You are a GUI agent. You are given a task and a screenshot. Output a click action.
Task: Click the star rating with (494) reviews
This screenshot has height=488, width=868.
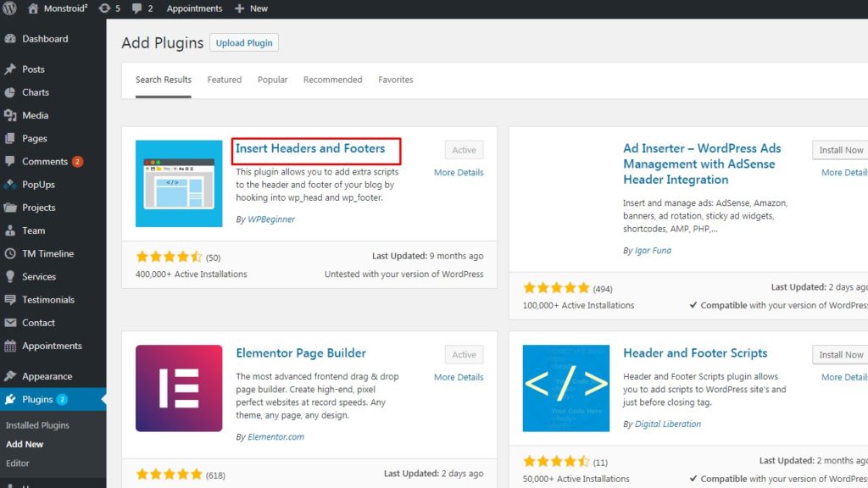(556, 288)
